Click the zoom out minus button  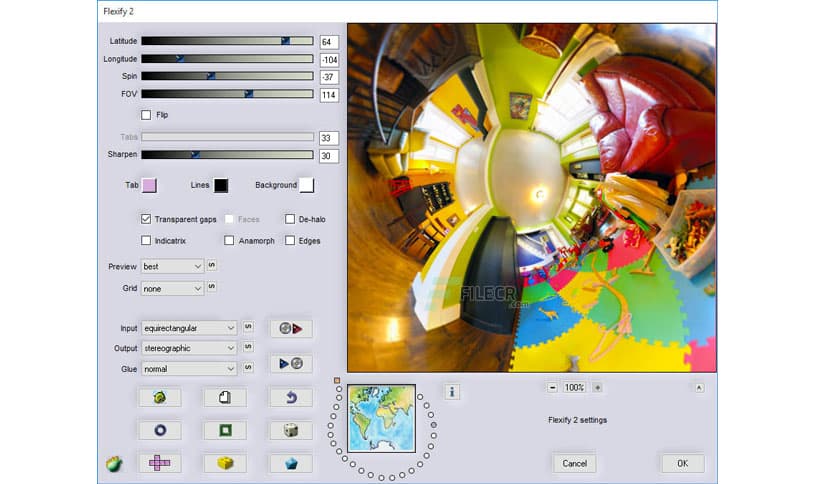click(552, 388)
